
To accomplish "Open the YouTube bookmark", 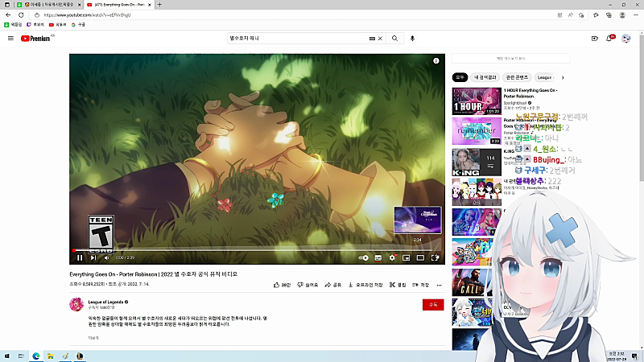I will pyautogui.click(x=57, y=25).
